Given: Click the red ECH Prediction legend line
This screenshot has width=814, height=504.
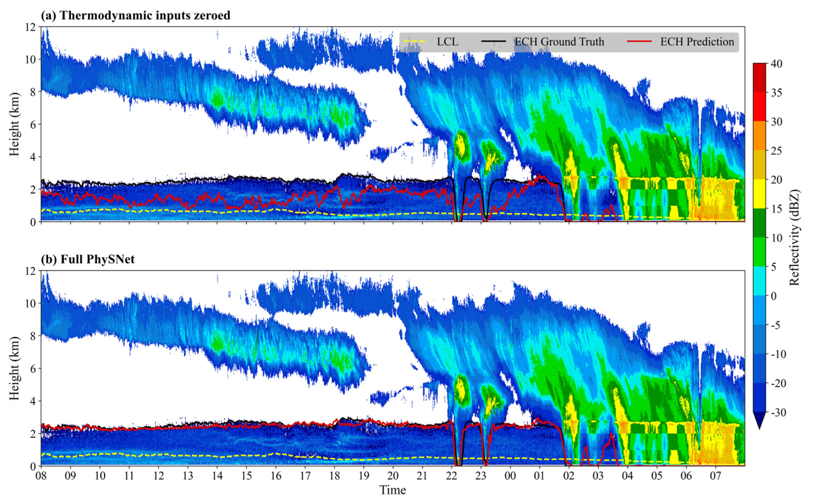Looking at the screenshot, I should pyautogui.click(x=639, y=42).
